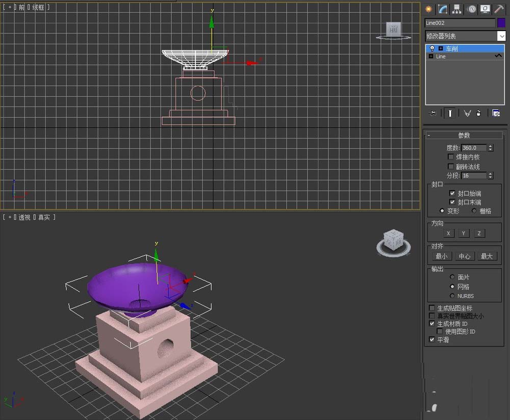Image resolution: width=510 pixels, height=420 pixels.
Task: Select the 变形 radio button
Action: tap(442, 211)
